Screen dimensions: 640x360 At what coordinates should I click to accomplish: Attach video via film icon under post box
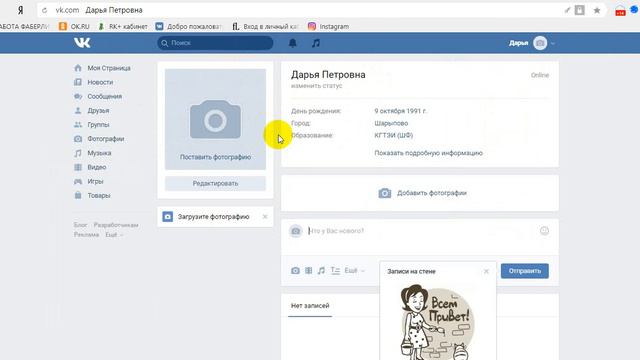coord(309,271)
